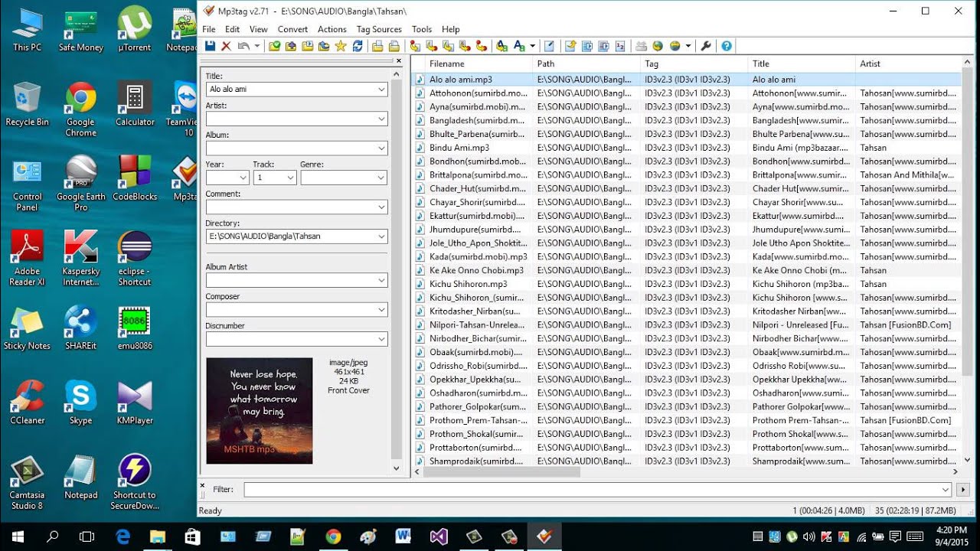Image resolution: width=980 pixels, height=551 pixels.
Task: Expand the Track number dropdown
Action: (291, 178)
